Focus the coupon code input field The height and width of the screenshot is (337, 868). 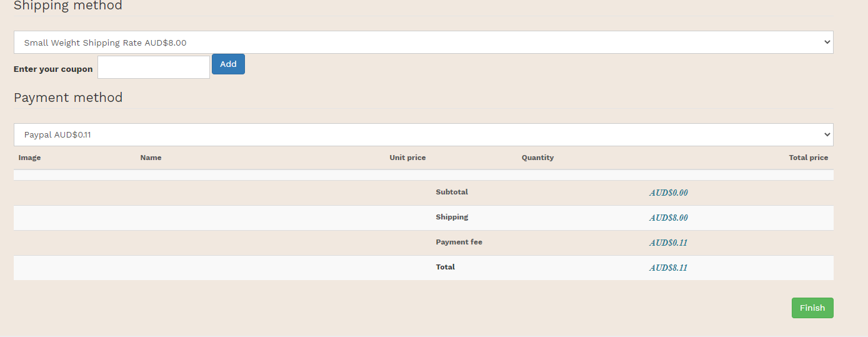pos(154,68)
